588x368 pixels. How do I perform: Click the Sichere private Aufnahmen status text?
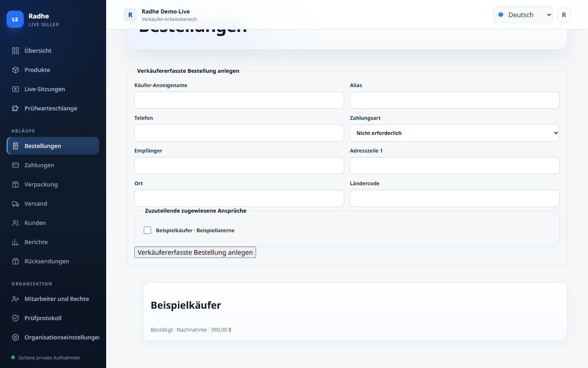(49, 358)
